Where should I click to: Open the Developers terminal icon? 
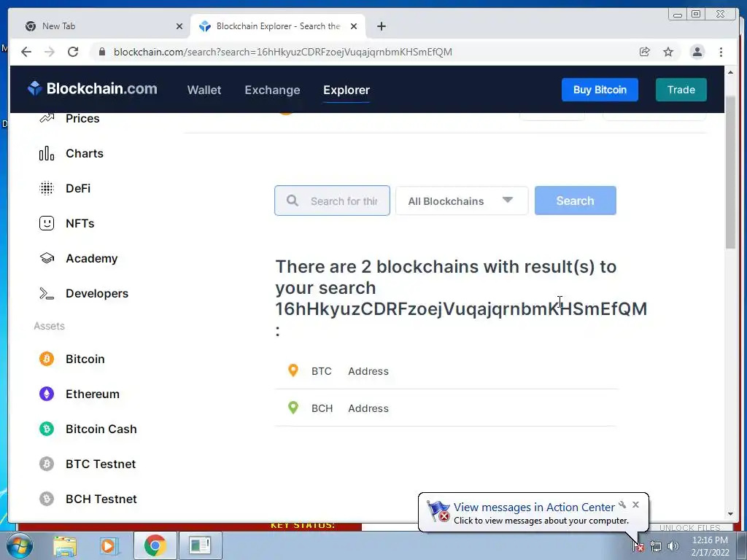pos(47,293)
